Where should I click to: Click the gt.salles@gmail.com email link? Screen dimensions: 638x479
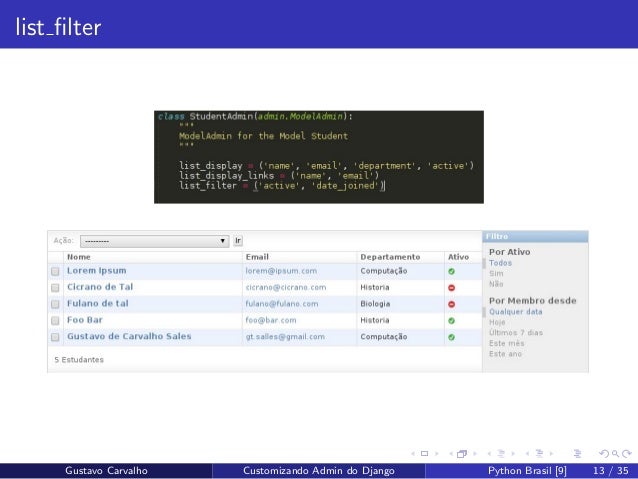click(285, 337)
